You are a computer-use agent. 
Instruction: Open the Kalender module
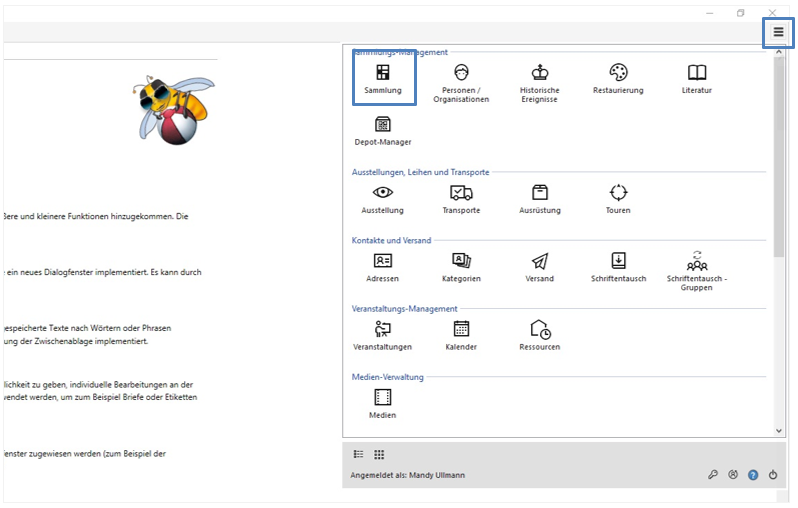click(x=461, y=334)
